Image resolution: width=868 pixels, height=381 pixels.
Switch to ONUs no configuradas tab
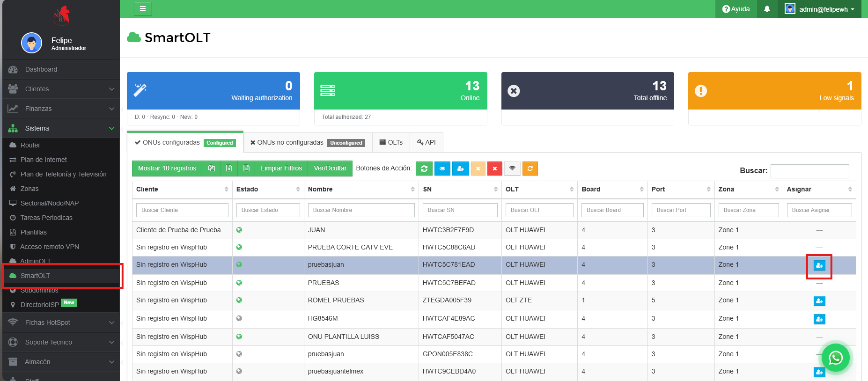308,142
